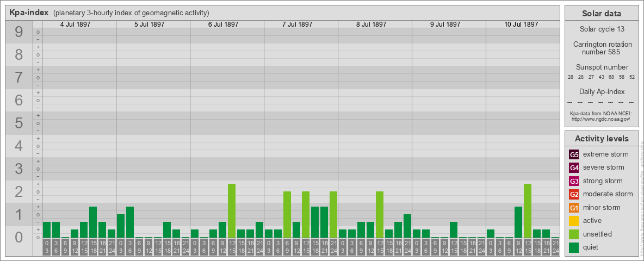
Task: Click the 9-12 quiet bar on 10 Jul
Action: pos(518,222)
